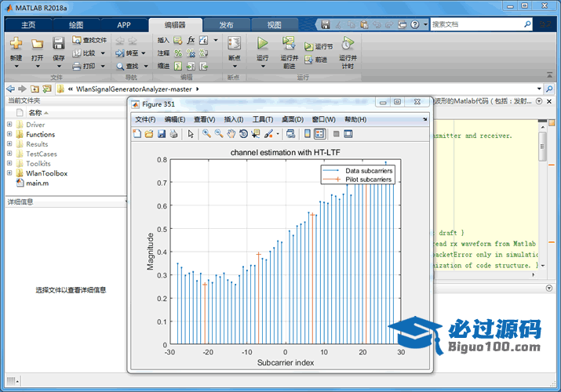Select the Brush data tool in figure

(268, 133)
